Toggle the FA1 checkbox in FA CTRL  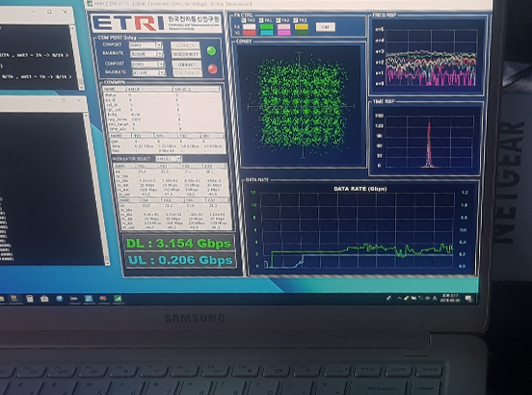[261, 20]
